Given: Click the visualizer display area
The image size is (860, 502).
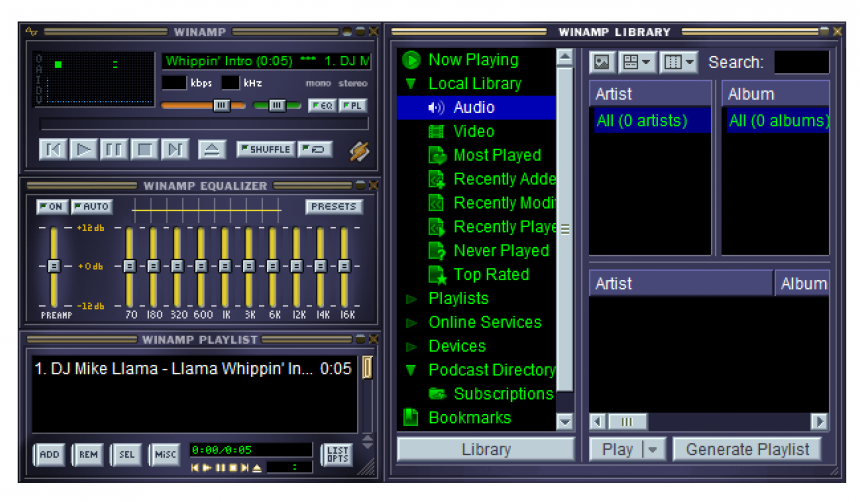Looking at the screenshot, I should tap(94, 78).
